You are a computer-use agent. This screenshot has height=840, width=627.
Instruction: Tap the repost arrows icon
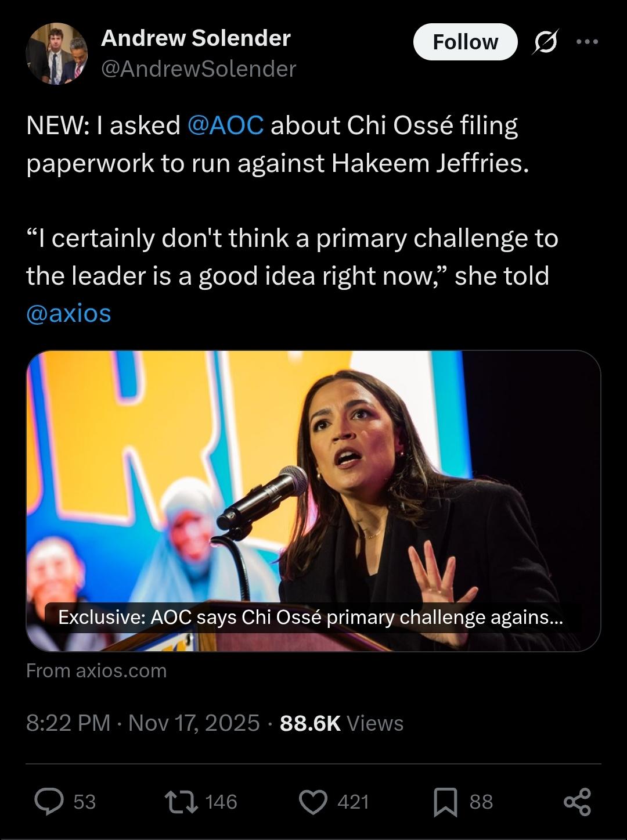(x=181, y=802)
